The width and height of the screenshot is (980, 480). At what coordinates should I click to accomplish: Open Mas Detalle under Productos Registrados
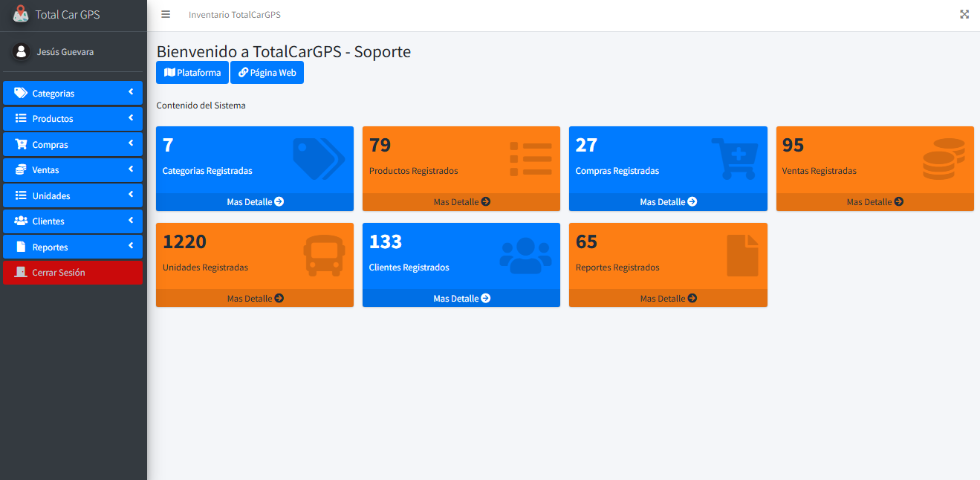coord(461,202)
